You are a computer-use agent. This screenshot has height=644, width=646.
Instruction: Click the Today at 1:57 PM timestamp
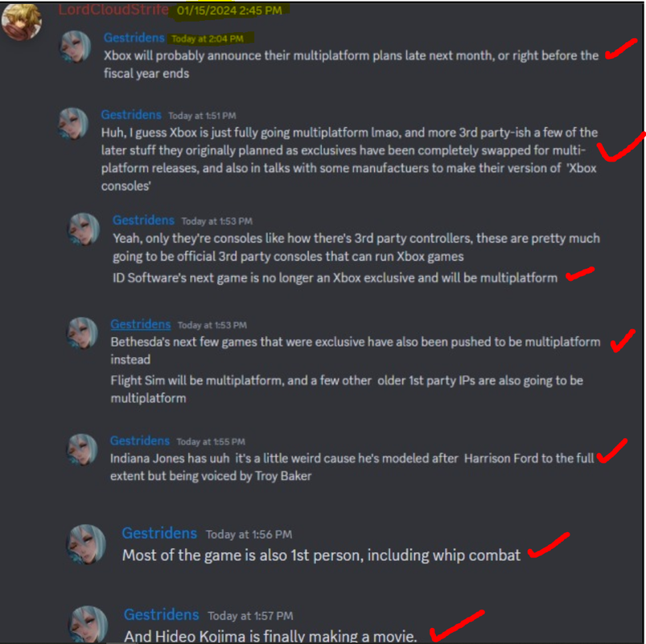point(250,616)
